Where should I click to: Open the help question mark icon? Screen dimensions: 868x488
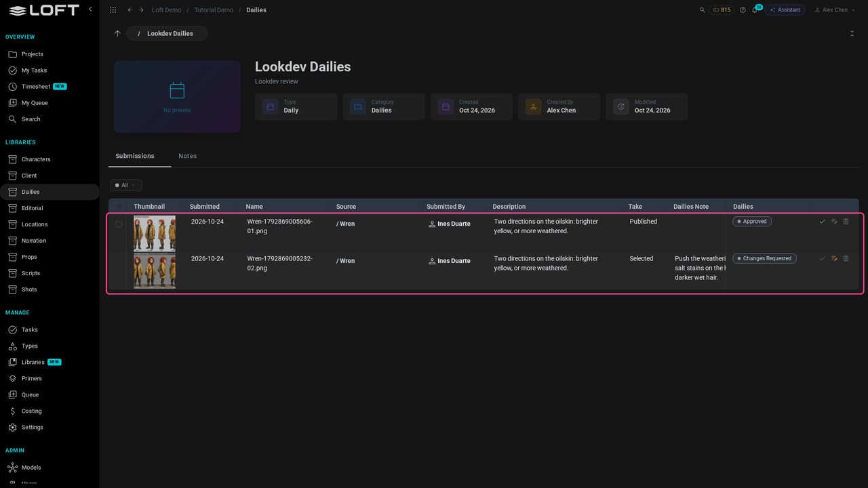tap(743, 10)
